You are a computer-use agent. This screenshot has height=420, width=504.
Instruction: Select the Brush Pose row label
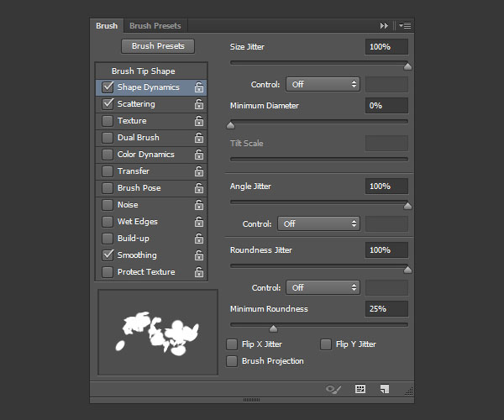[x=139, y=187]
